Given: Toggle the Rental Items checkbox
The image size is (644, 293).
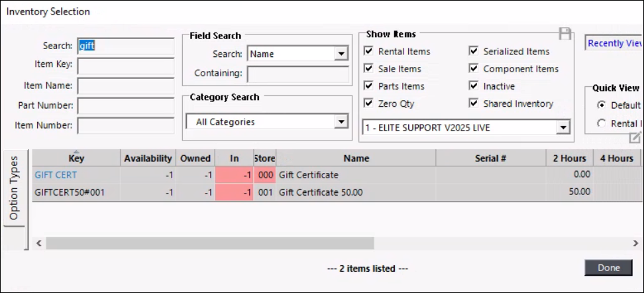Looking at the screenshot, I should click(x=369, y=52).
